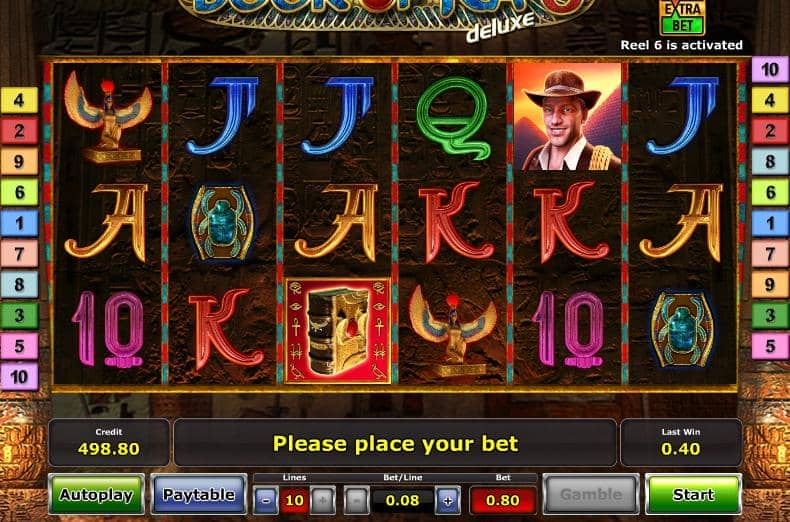
Task: Select payline 10 marker on right side
Action: coord(770,70)
